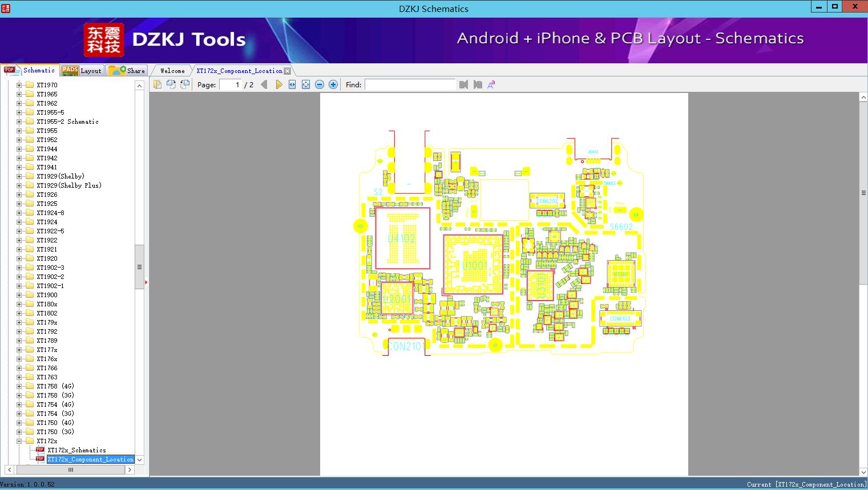Expand the XT1766 tree node

pyautogui.click(x=19, y=368)
